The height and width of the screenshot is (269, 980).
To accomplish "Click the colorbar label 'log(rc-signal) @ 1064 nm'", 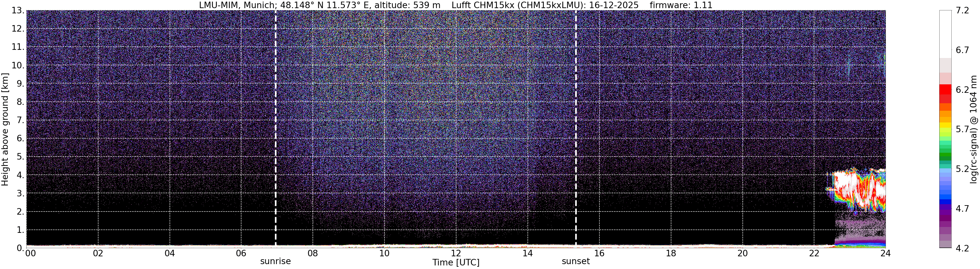I will click(973, 129).
